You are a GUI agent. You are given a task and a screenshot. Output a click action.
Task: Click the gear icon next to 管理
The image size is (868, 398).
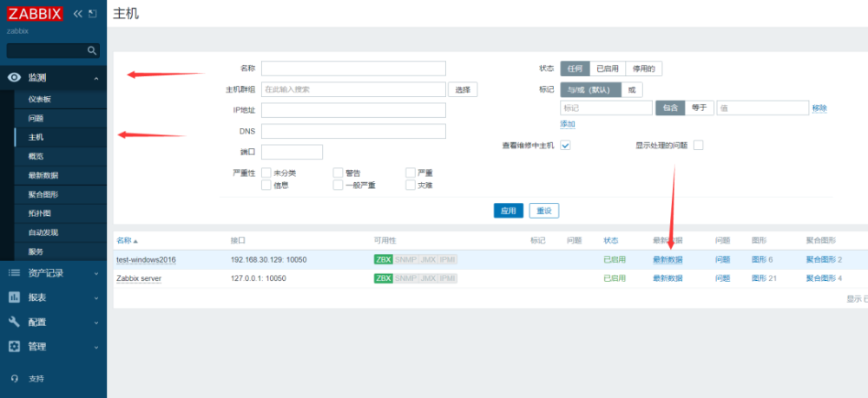click(x=15, y=347)
